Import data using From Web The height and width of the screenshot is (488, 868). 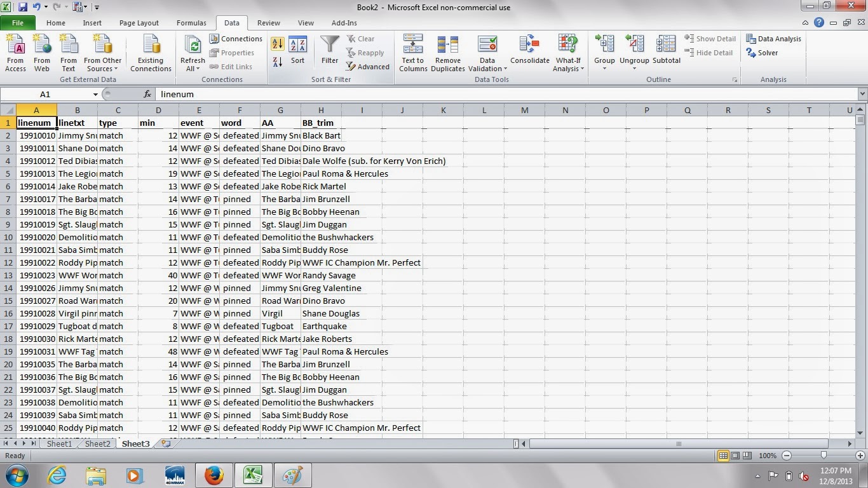tap(42, 53)
